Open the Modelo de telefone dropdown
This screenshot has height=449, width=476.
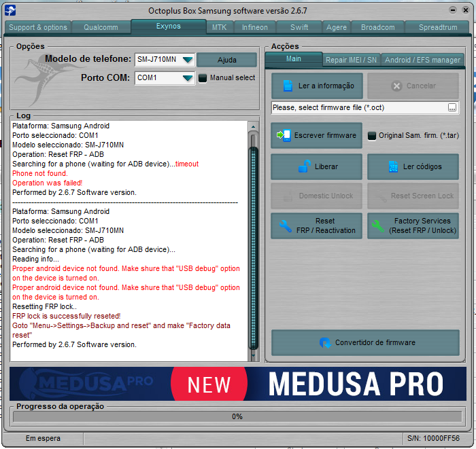coord(188,60)
